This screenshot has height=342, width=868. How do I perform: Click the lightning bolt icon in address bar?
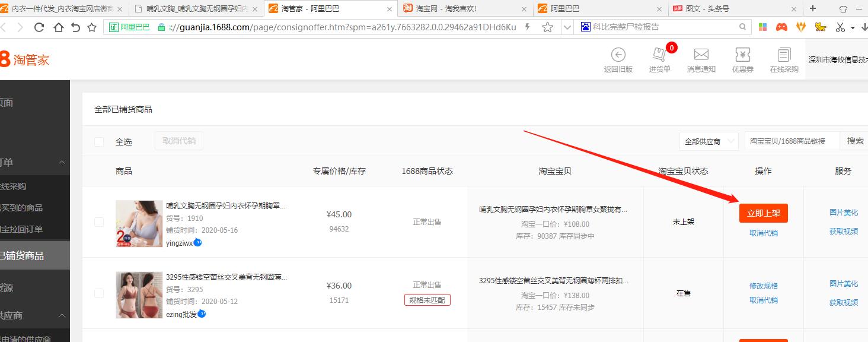click(526, 27)
